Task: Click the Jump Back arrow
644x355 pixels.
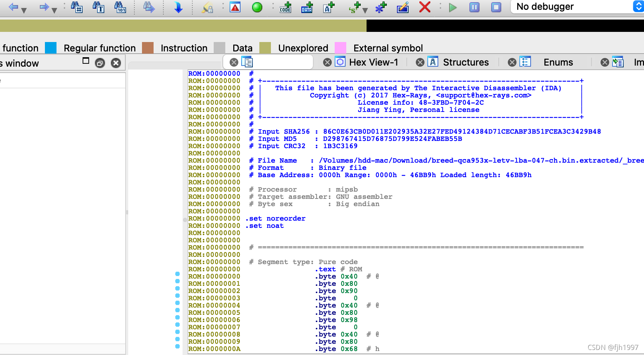Action: (x=13, y=7)
